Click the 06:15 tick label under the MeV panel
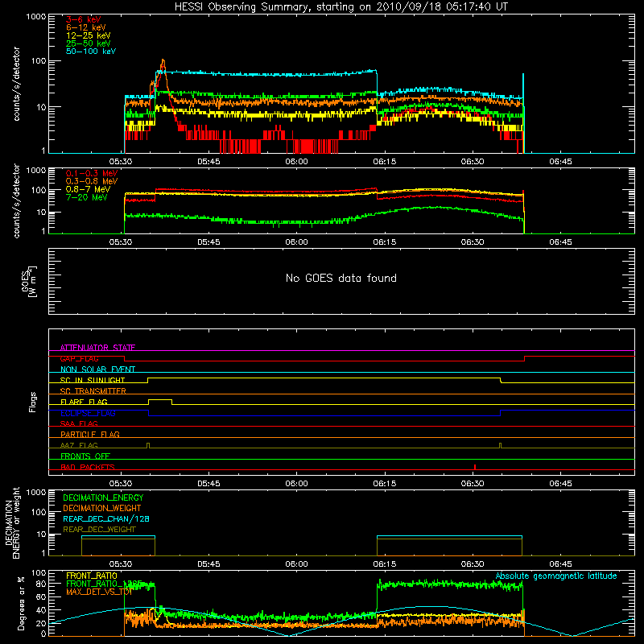Viewport: 644px width, 644px height. (x=385, y=242)
